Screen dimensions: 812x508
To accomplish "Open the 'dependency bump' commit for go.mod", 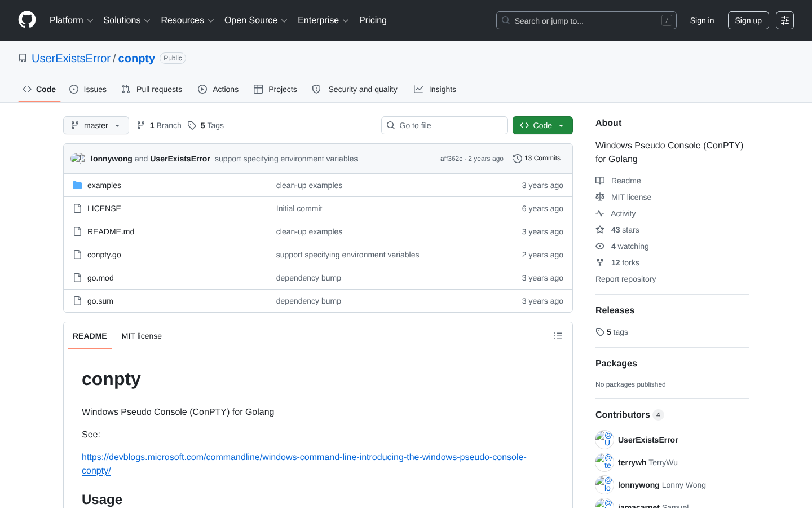I will pyautogui.click(x=308, y=278).
